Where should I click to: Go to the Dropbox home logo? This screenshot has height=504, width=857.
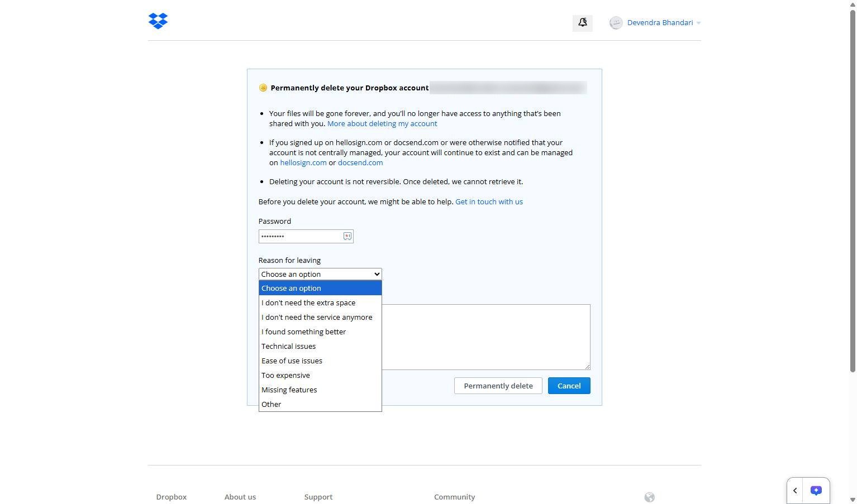click(158, 21)
